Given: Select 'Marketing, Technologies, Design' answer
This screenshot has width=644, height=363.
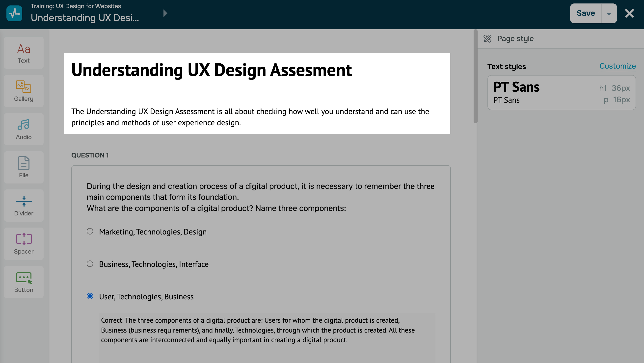Looking at the screenshot, I should click(x=90, y=231).
